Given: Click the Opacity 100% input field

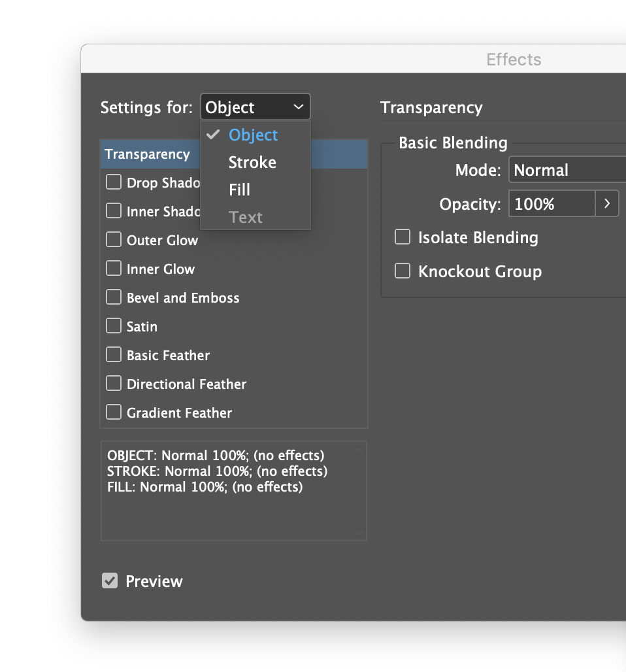Looking at the screenshot, I should click(x=551, y=203).
